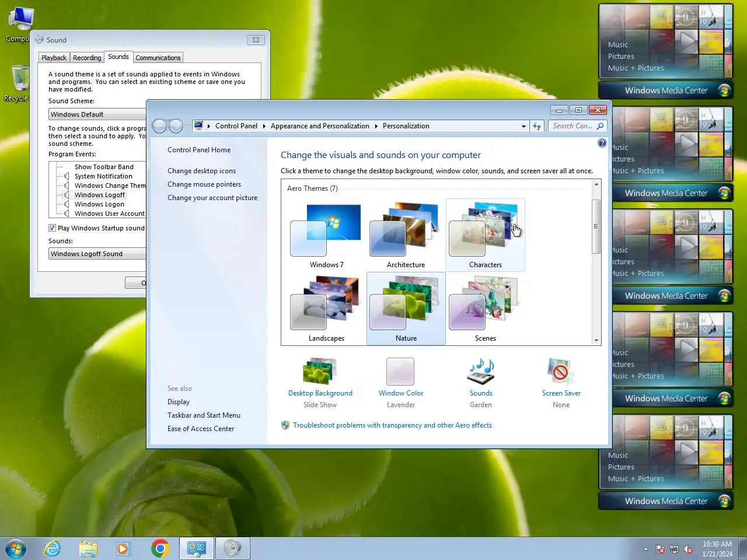
Task: Click the shield icon beside Troubleshoot link
Action: [x=285, y=425]
